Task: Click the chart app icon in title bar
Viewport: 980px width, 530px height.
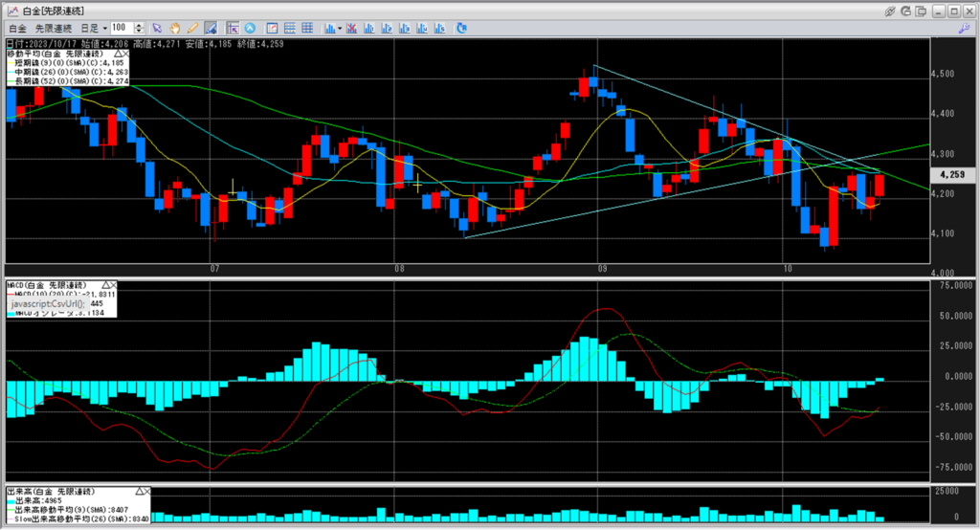Action: 11,11
